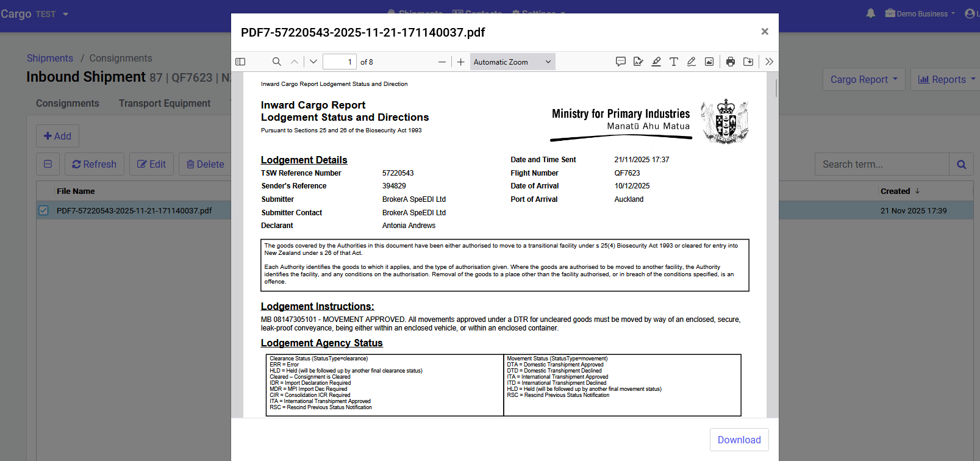Click the '21 Nov 2025 17:39' created cell
980x461 pixels.
pyautogui.click(x=914, y=210)
